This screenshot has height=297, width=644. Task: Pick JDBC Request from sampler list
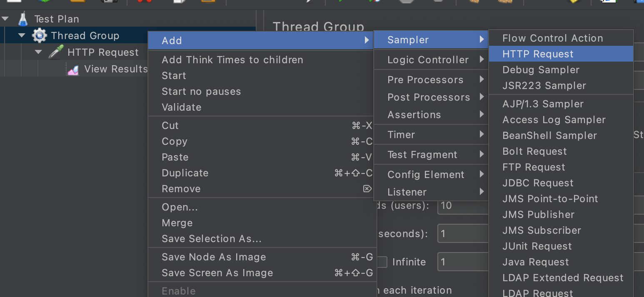[x=538, y=183]
